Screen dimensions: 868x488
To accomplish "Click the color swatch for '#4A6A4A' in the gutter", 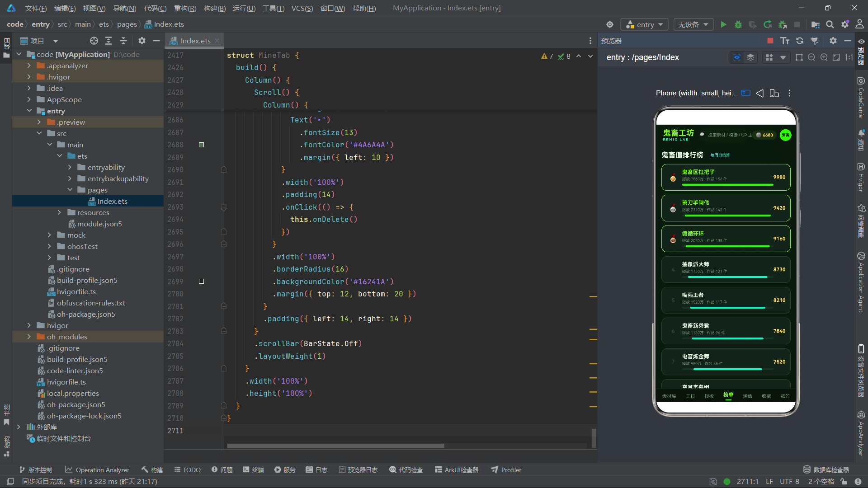I will (201, 145).
